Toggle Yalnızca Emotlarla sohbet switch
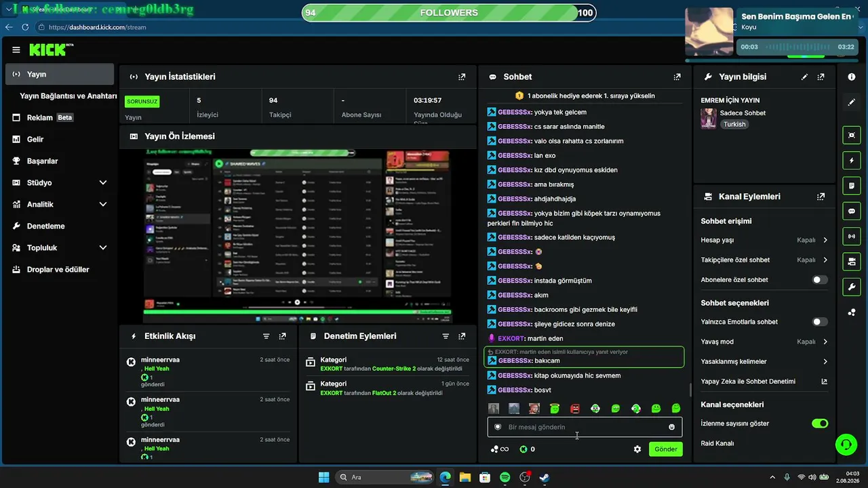Image resolution: width=868 pixels, height=488 pixels. pyautogui.click(x=820, y=322)
